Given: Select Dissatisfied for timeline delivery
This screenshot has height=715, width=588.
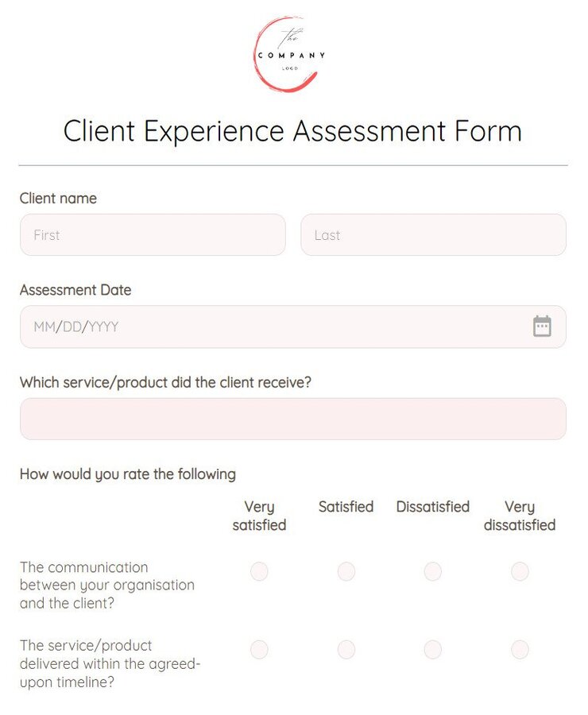Looking at the screenshot, I should 432,649.
